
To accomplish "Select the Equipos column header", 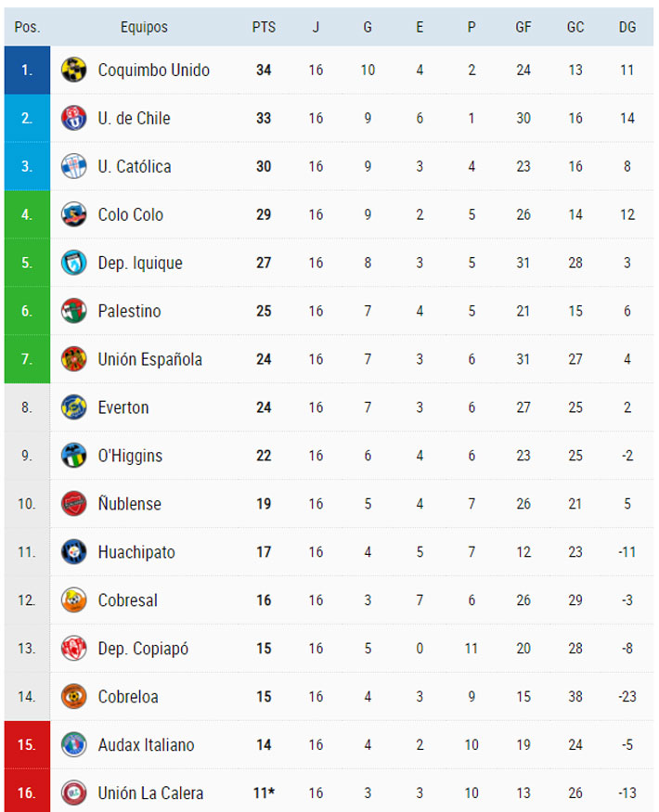I will [x=144, y=27].
